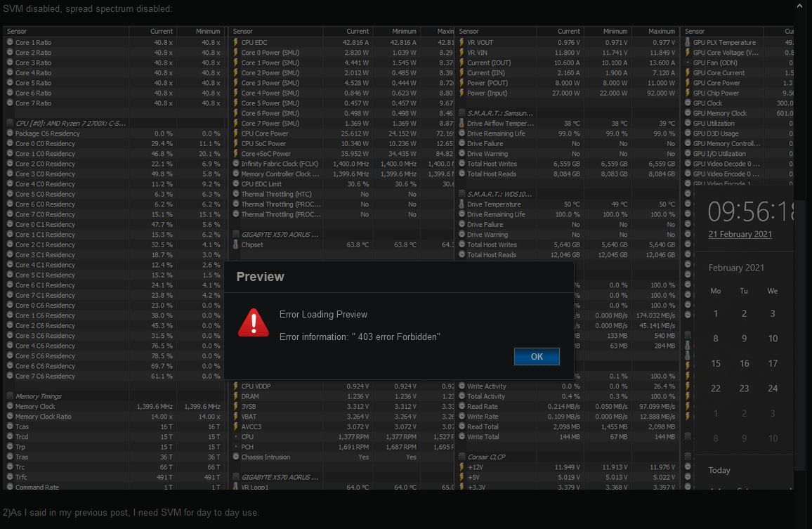Click the lightning icon beside DRAM
The image size is (812, 529).
[x=235, y=396]
